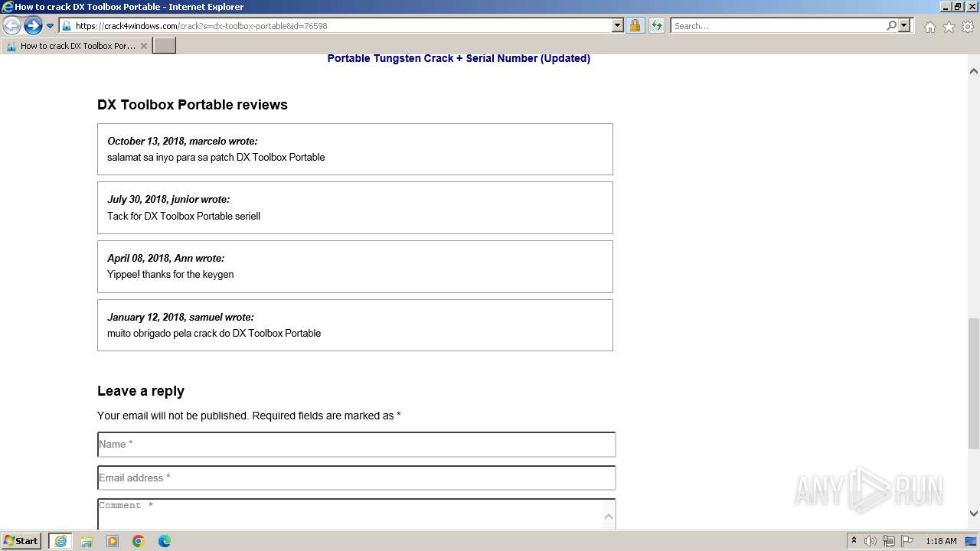
Task: Click the Internet Explorer title bar icon
Action: 7,7
